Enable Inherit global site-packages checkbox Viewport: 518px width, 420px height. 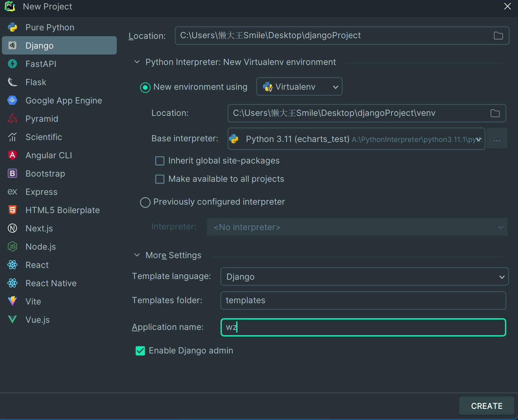160,161
